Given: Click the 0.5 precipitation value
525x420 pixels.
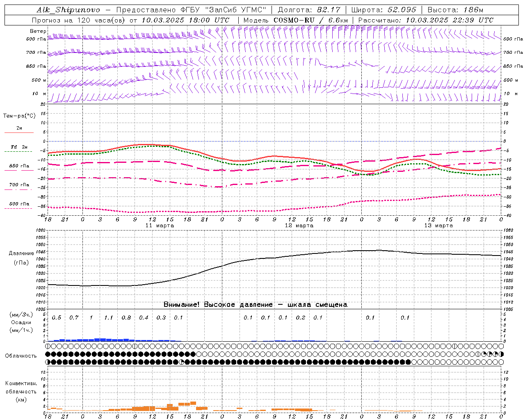Looking at the screenshot, I should point(57,317).
